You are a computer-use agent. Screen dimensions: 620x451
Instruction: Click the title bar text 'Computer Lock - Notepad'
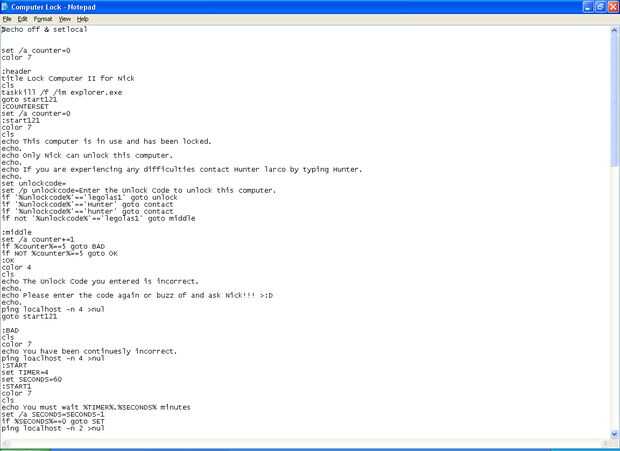tap(53, 7)
